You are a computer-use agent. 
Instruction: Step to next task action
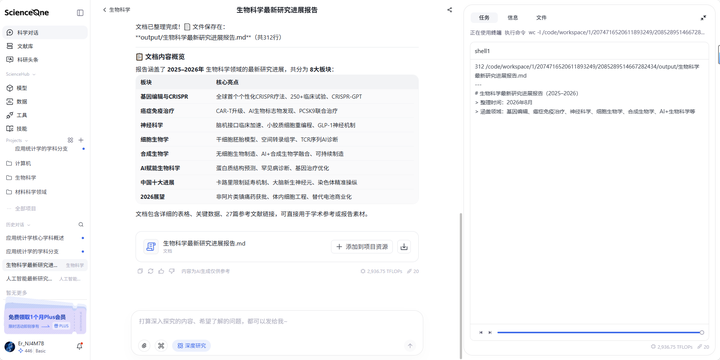coord(490,332)
